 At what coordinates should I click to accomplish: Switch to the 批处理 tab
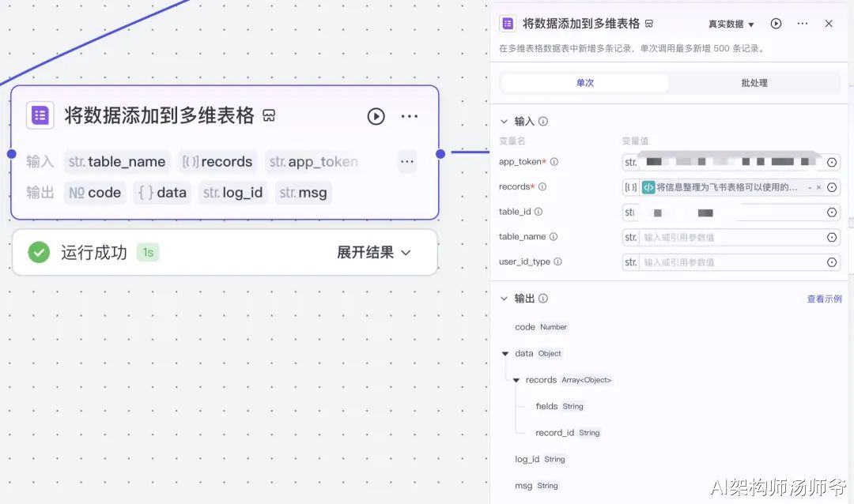point(754,83)
